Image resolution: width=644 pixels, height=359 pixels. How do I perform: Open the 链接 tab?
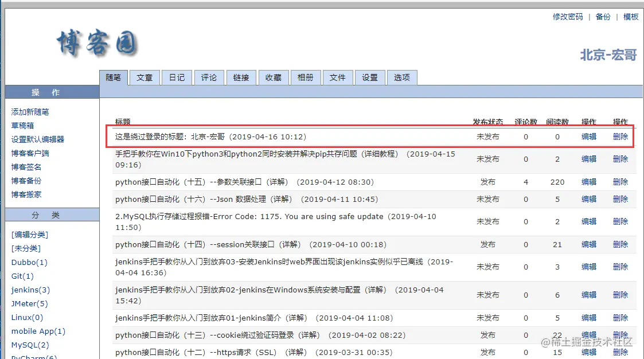[241, 77]
